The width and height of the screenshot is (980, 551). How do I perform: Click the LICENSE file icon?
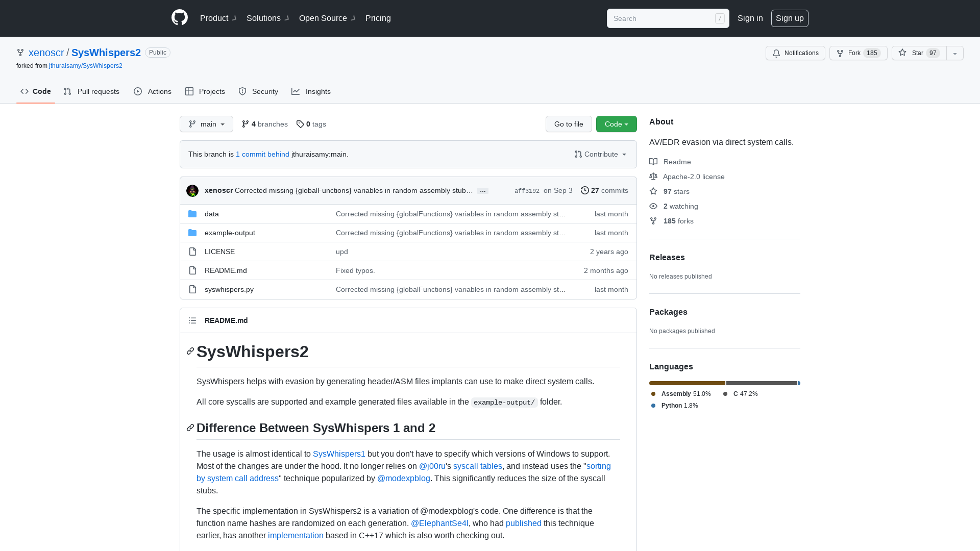click(192, 252)
